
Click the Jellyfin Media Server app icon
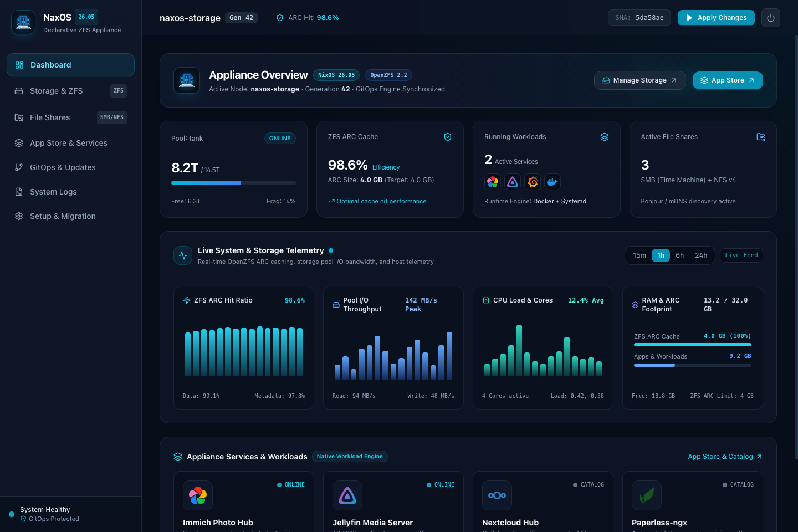tap(347, 495)
